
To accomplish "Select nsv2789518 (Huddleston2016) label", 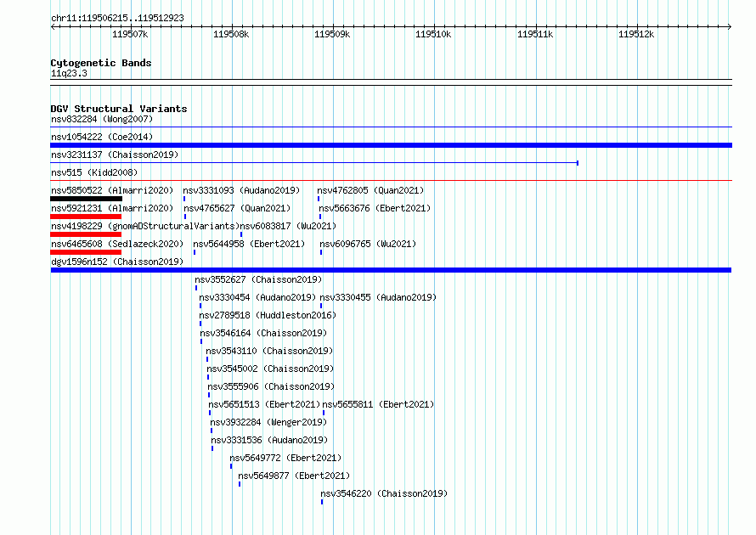I will point(268,315).
